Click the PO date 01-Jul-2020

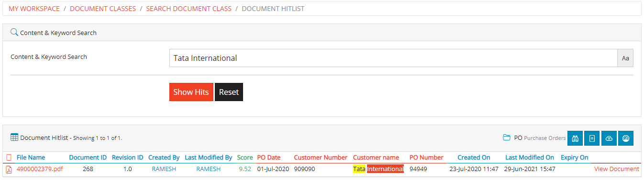(x=273, y=169)
